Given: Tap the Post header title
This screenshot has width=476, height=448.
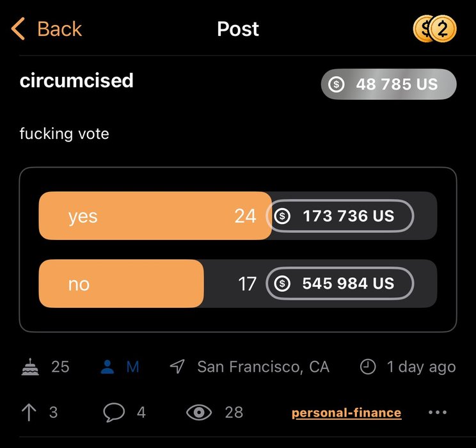Looking at the screenshot, I should coord(238,29).
